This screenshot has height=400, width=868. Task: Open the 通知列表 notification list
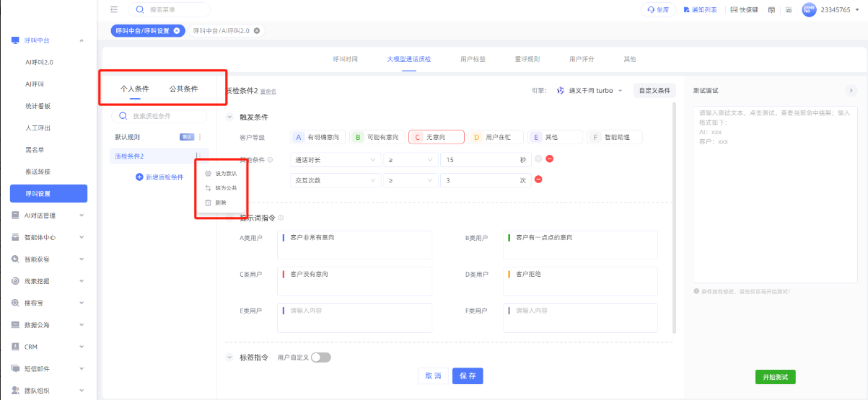click(x=700, y=10)
